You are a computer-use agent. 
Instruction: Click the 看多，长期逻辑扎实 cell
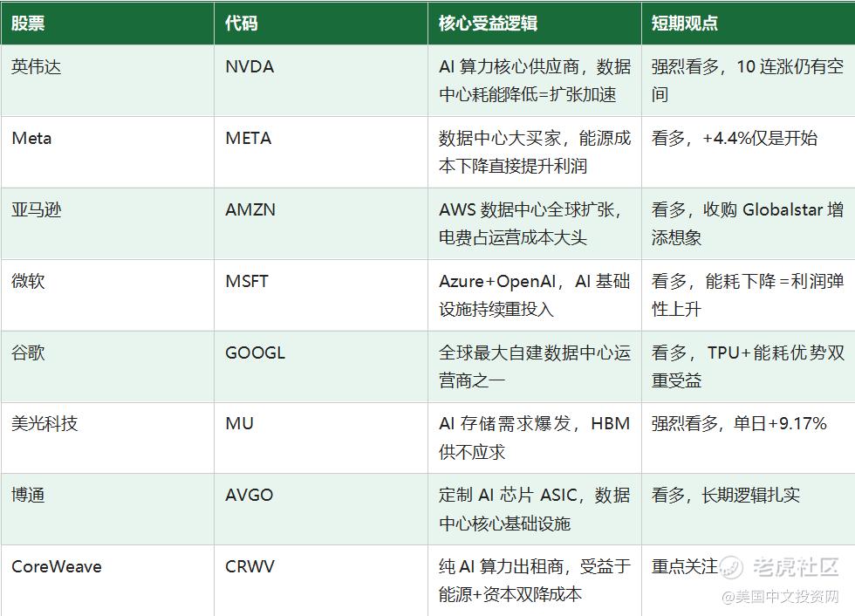coord(749,510)
